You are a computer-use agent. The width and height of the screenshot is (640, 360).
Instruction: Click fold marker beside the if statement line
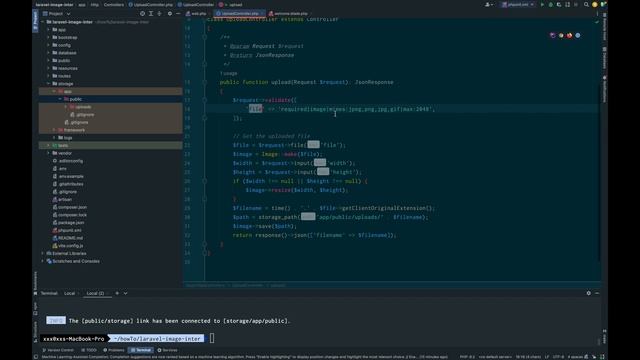pyautogui.click(x=204, y=181)
